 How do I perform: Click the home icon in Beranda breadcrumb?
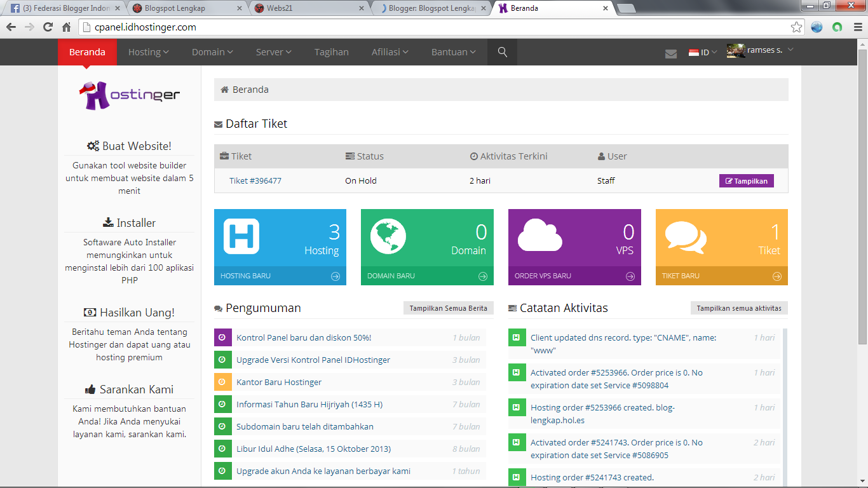point(224,90)
